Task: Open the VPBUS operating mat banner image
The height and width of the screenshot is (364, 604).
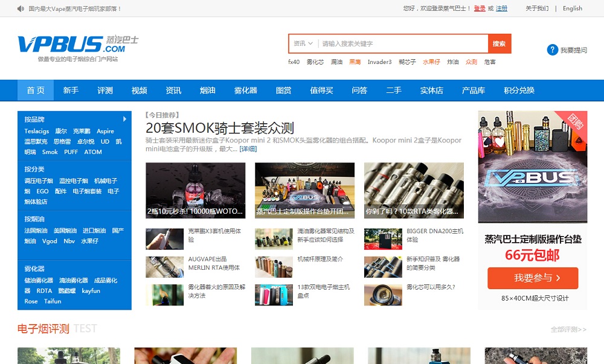Action: [x=533, y=167]
